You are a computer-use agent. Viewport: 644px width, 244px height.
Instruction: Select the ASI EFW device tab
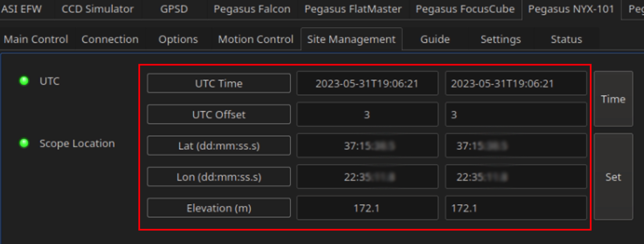22,9
